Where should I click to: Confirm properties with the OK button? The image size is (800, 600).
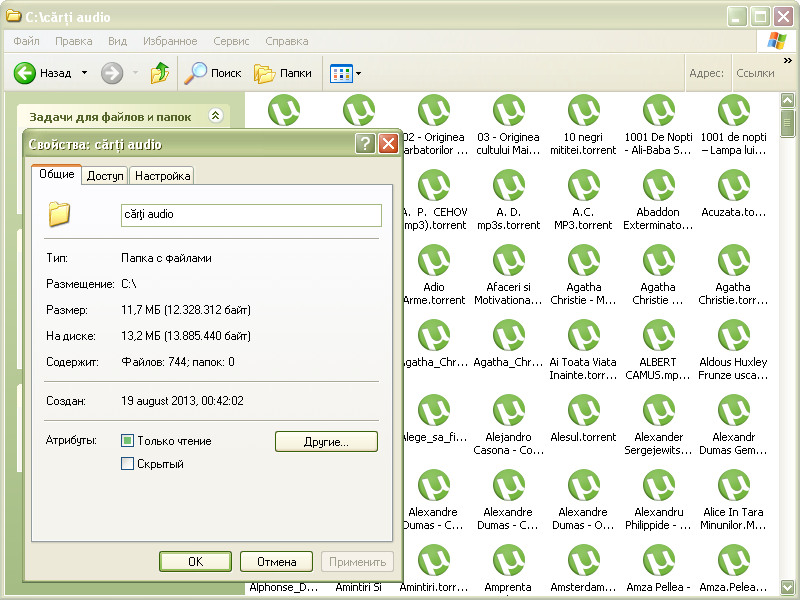195,562
